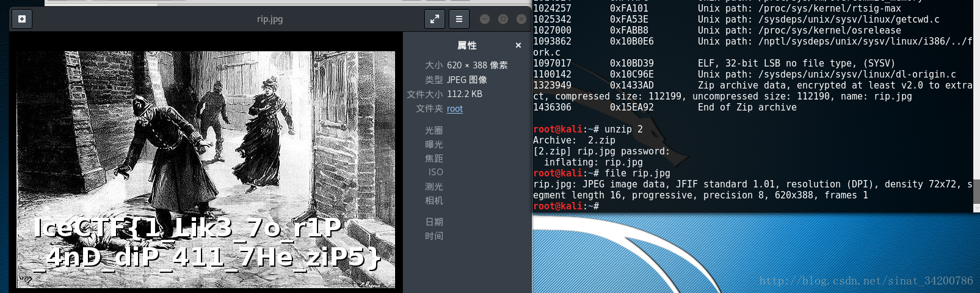
Task: Select the 0x15EA92 offset in terminal
Action: coord(632,107)
